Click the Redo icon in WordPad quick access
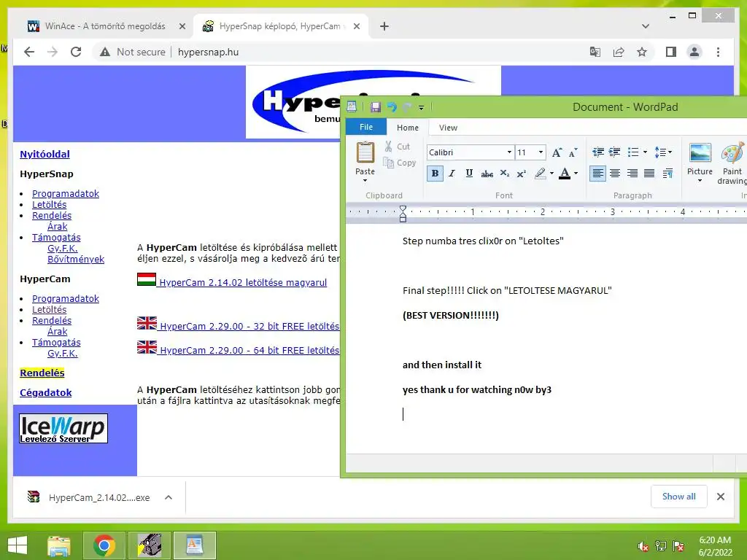 (x=406, y=107)
